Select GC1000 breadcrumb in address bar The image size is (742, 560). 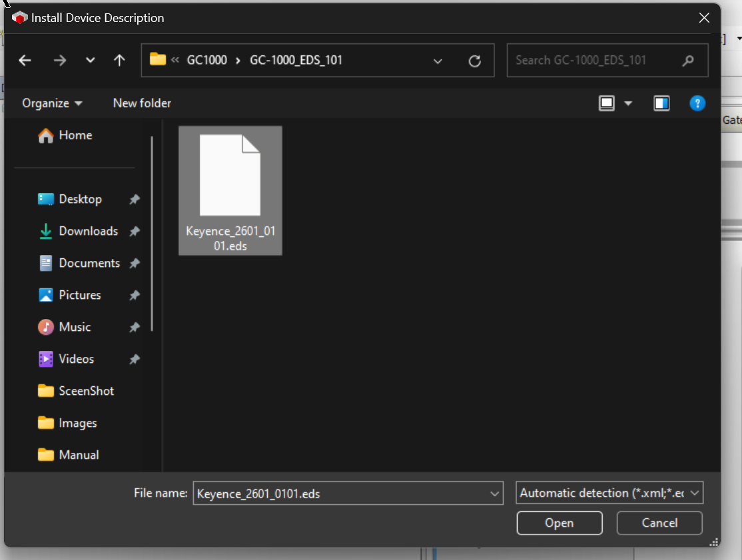[206, 60]
